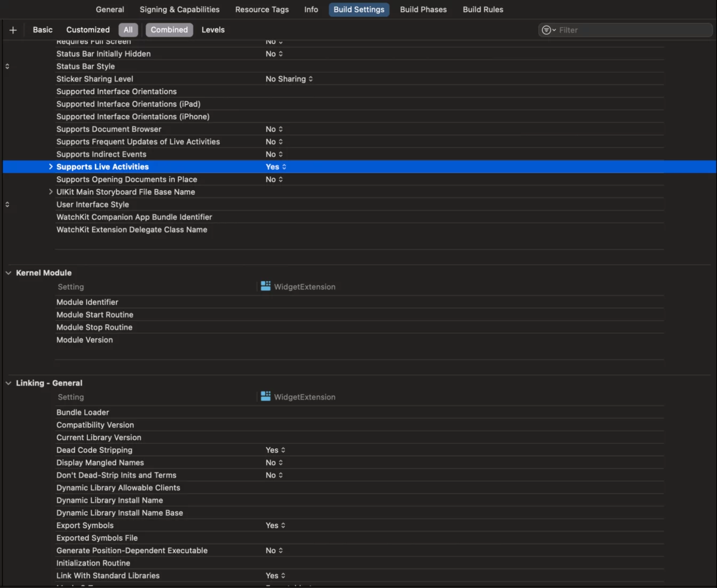This screenshot has height=588, width=717.
Task: Select WatchKit Extension Delegate Class Name
Action: pos(132,229)
